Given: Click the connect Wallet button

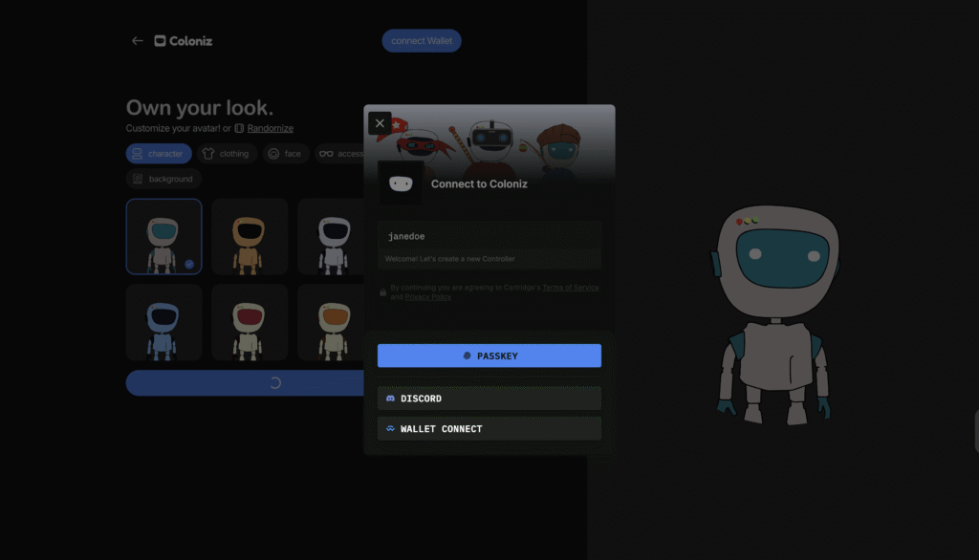Looking at the screenshot, I should [422, 41].
